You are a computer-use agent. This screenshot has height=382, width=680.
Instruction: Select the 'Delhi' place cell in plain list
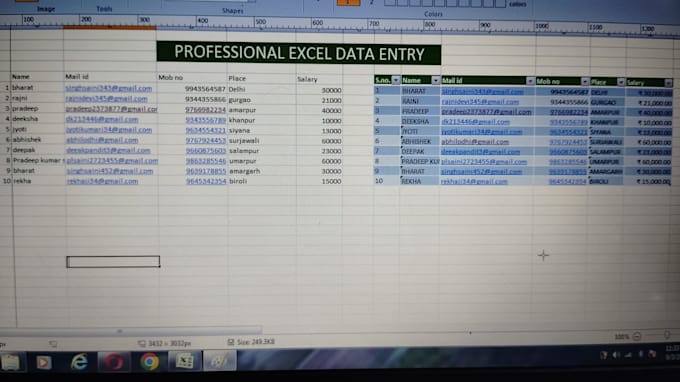point(237,89)
